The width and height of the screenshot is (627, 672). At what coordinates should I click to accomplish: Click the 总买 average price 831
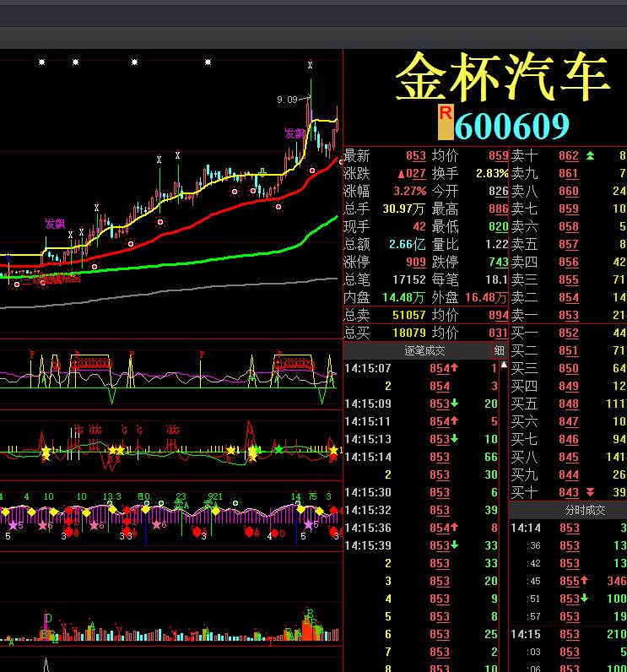[x=499, y=333]
